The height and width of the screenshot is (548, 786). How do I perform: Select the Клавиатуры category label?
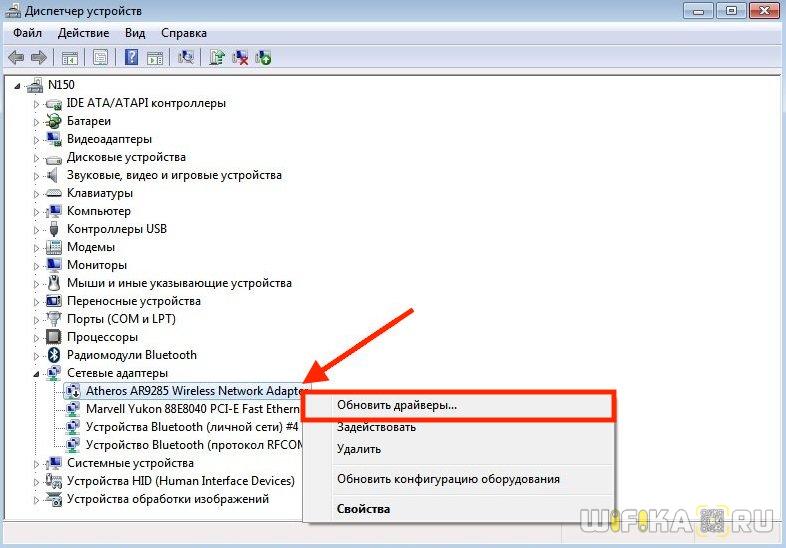100,193
